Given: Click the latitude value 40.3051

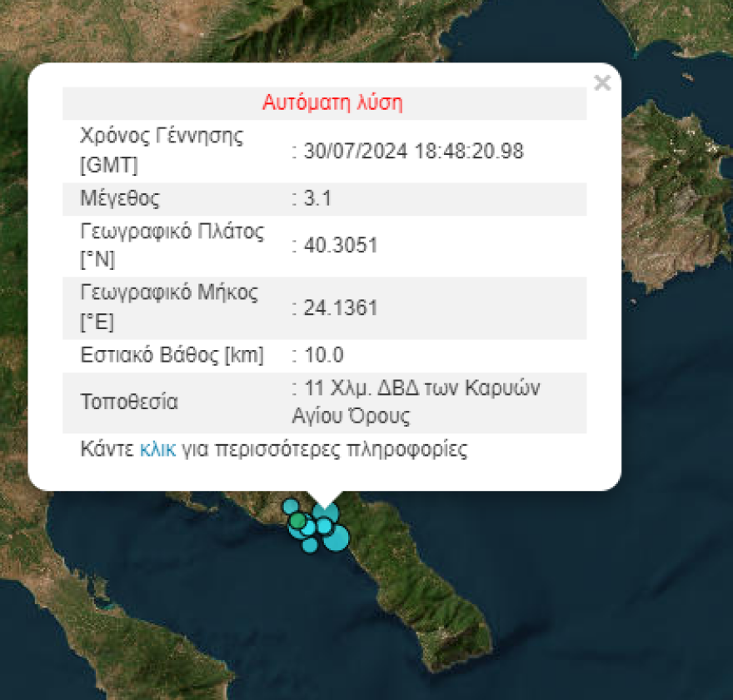Looking at the screenshot, I should tap(341, 245).
